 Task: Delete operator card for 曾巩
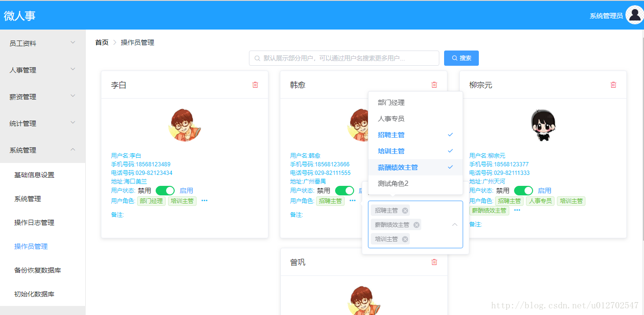[434, 262]
